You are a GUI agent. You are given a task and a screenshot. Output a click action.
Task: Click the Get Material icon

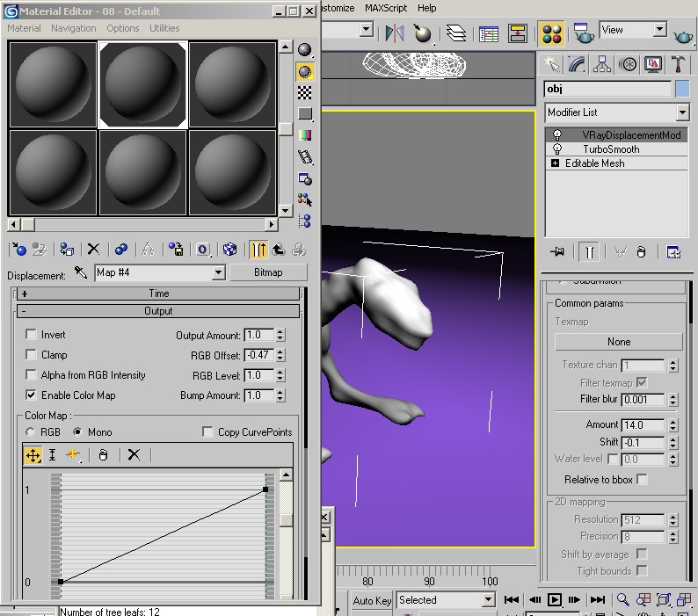point(19,250)
